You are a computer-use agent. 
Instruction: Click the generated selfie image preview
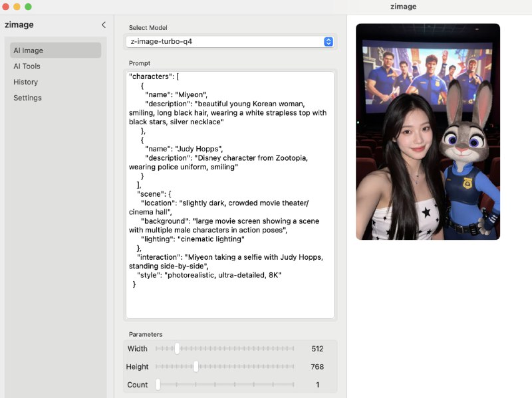pos(430,131)
